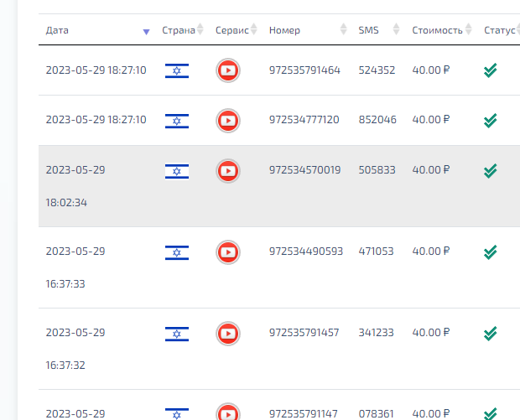
Task: Click the 40.00 ₽ cost for SMS 341233
Action: pyautogui.click(x=431, y=333)
